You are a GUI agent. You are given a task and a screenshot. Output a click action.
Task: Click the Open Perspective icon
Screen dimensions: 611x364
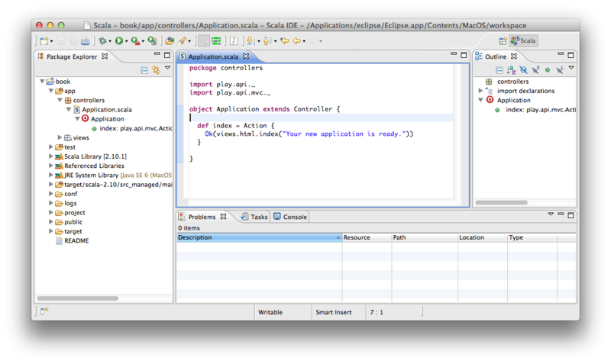tap(503, 41)
